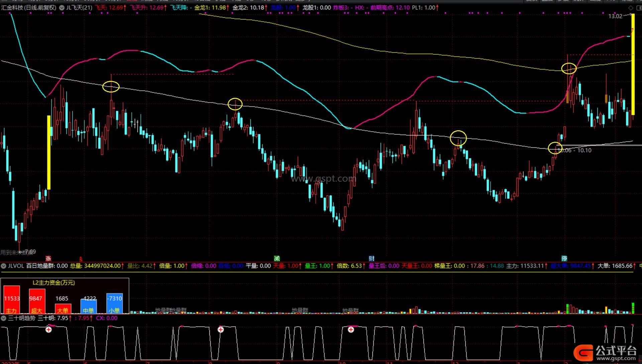This screenshot has height=364, width=642.
Task: Click the third red plus signal marker
Action: [x=351, y=330]
